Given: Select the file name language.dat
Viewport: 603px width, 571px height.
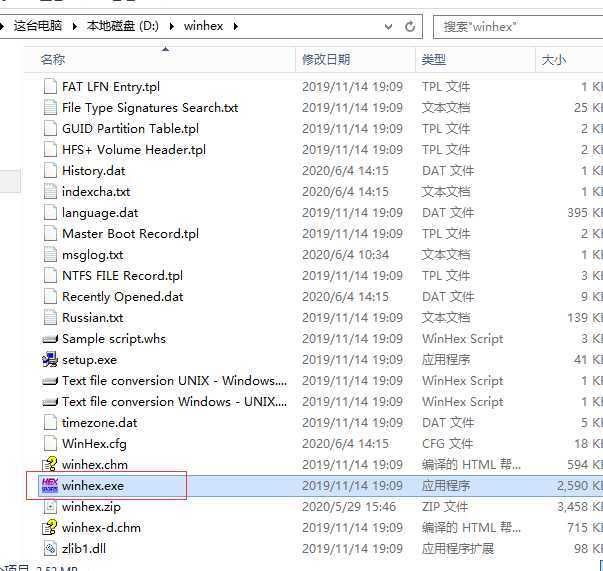Looking at the screenshot, I should coord(100,213).
